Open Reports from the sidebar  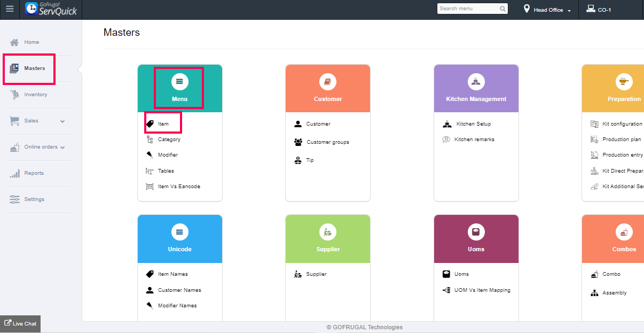[x=34, y=173]
